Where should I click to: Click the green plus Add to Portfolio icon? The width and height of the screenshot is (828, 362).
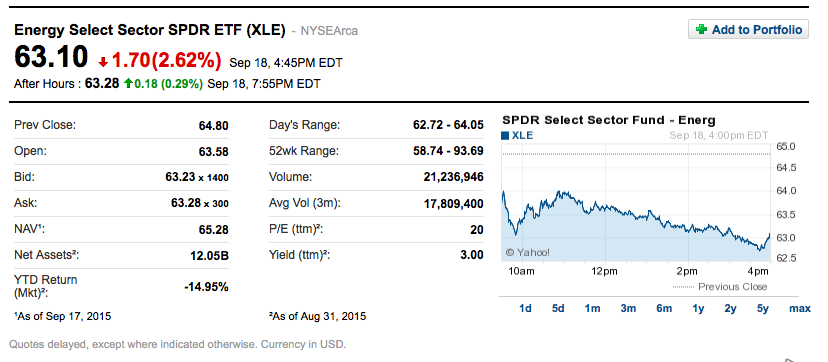(701, 30)
